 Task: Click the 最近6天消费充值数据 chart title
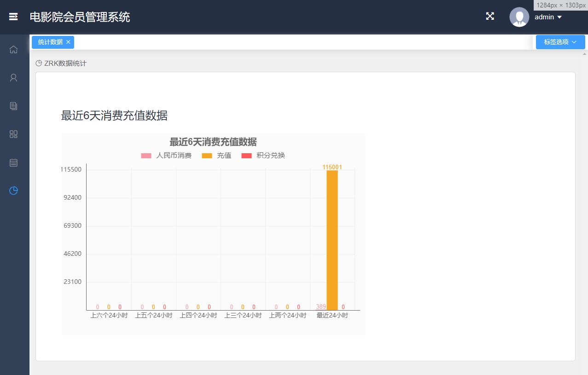click(213, 142)
